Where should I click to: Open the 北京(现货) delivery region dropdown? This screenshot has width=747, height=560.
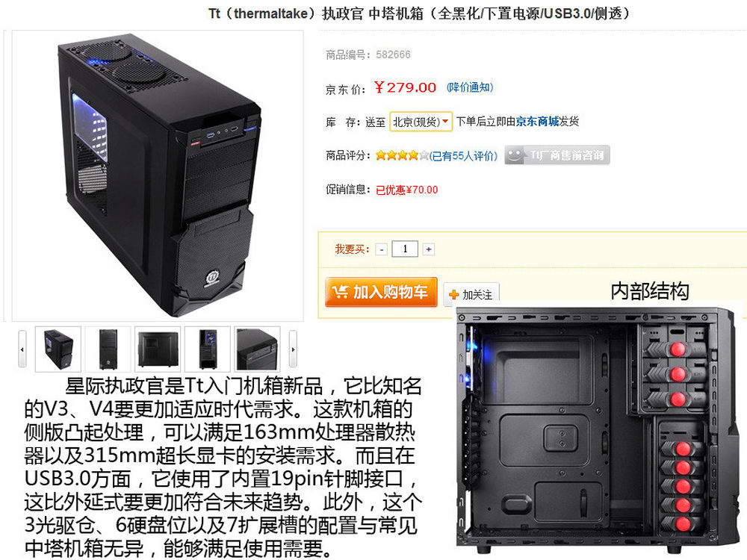(421, 122)
